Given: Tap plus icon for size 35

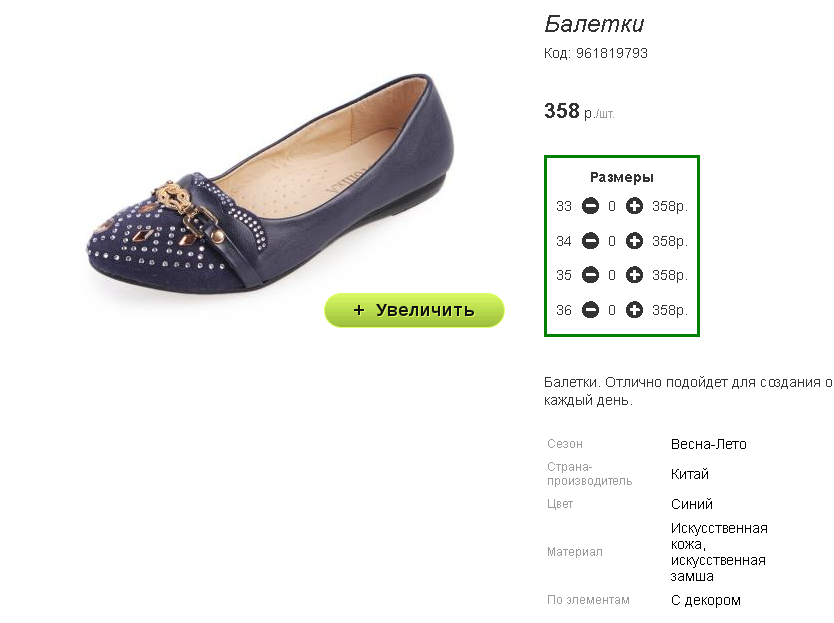Looking at the screenshot, I should click(x=634, y=275).
